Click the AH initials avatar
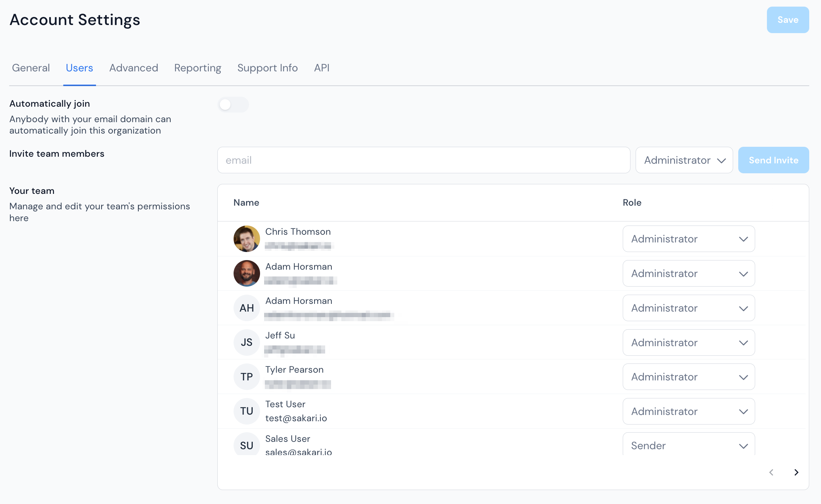Image resolution: width=821 pixels, height=504 pixels. click(247, 308)
